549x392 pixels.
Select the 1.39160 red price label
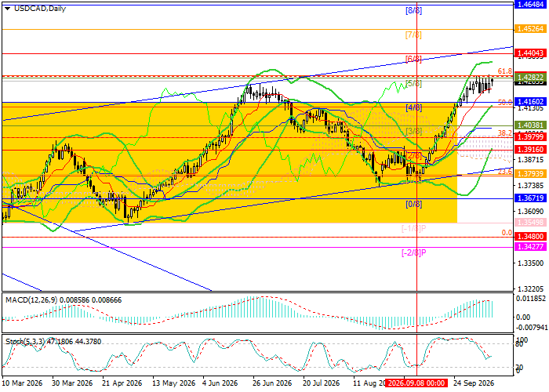(x=530, y=150)
